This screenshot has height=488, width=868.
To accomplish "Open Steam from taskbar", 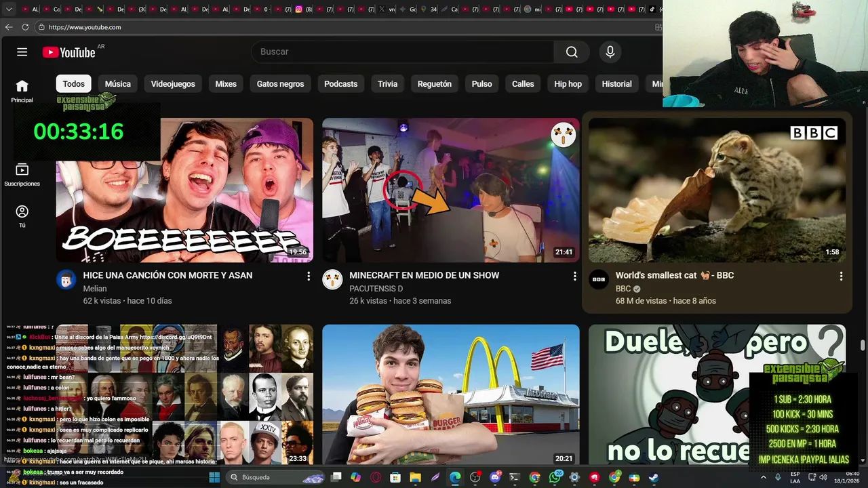I will pyautogui.click(x=654, y=477).
